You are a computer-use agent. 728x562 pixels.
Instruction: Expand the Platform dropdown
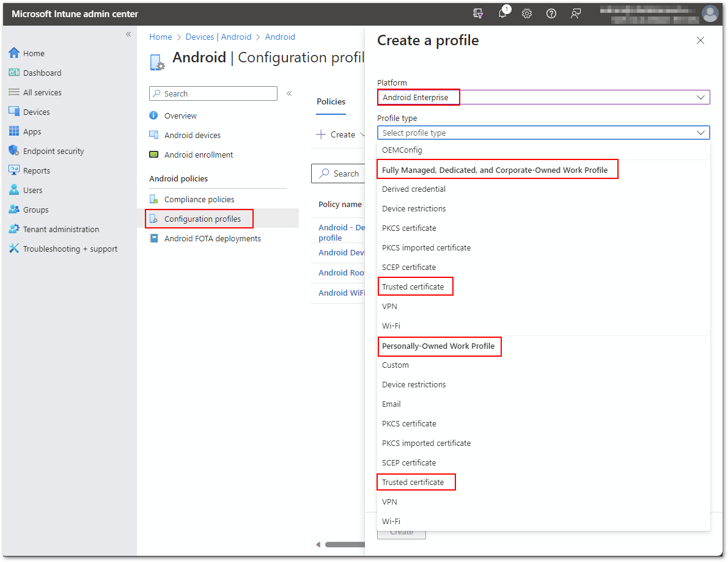pyautogui.click(x=543, y=97)
